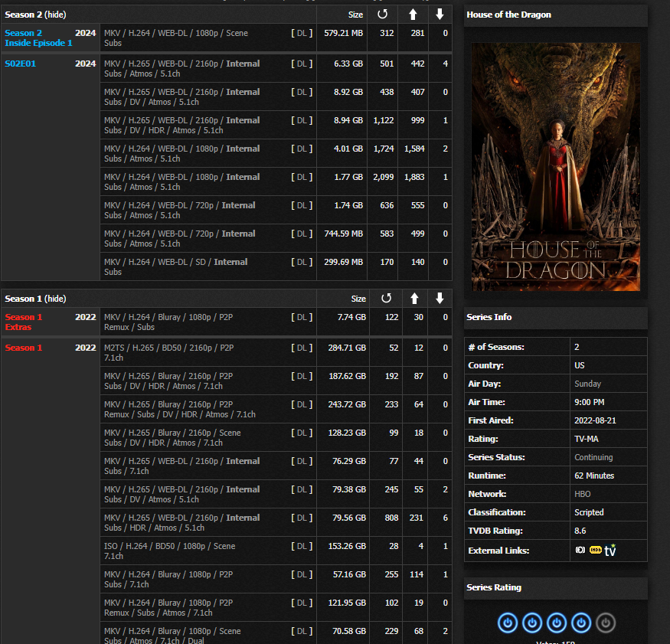Screen dimensions: 670x644
Task: Select the seeders value 1,584
Action: point(414,149)
